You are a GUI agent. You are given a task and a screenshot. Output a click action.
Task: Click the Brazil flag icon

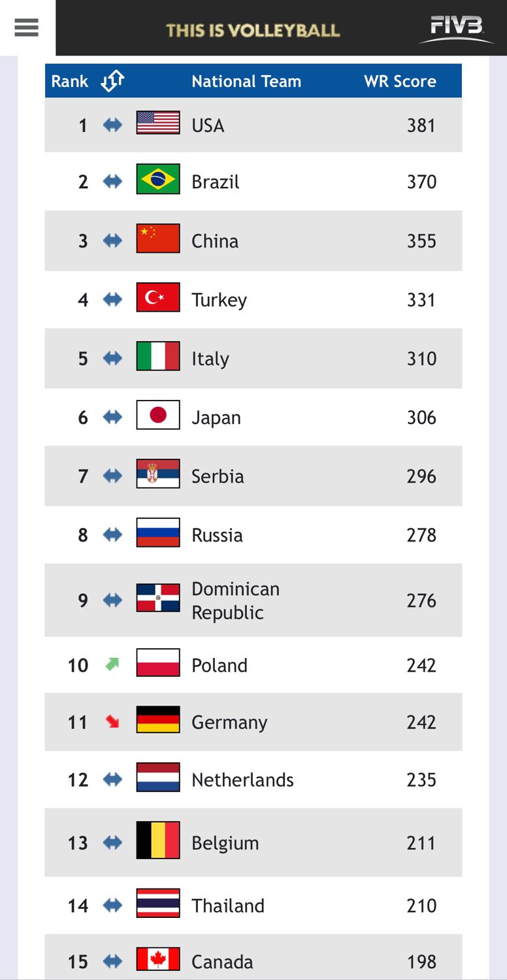pos(158,179)
